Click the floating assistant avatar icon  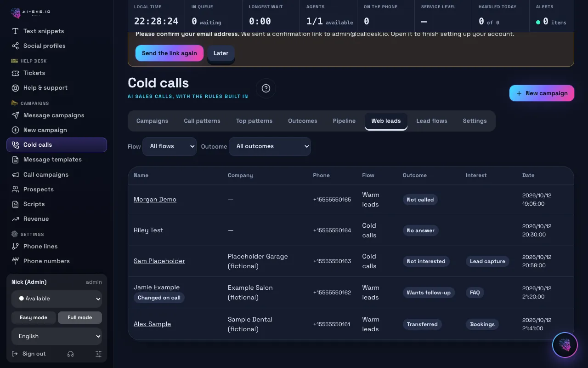tap(565, 345)
